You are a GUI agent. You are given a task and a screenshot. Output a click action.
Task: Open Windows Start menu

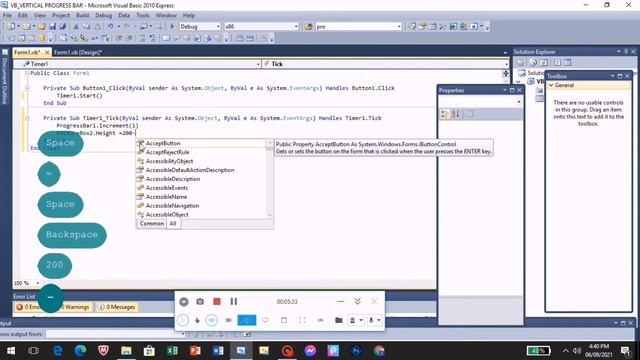click(x=11, y=351)
